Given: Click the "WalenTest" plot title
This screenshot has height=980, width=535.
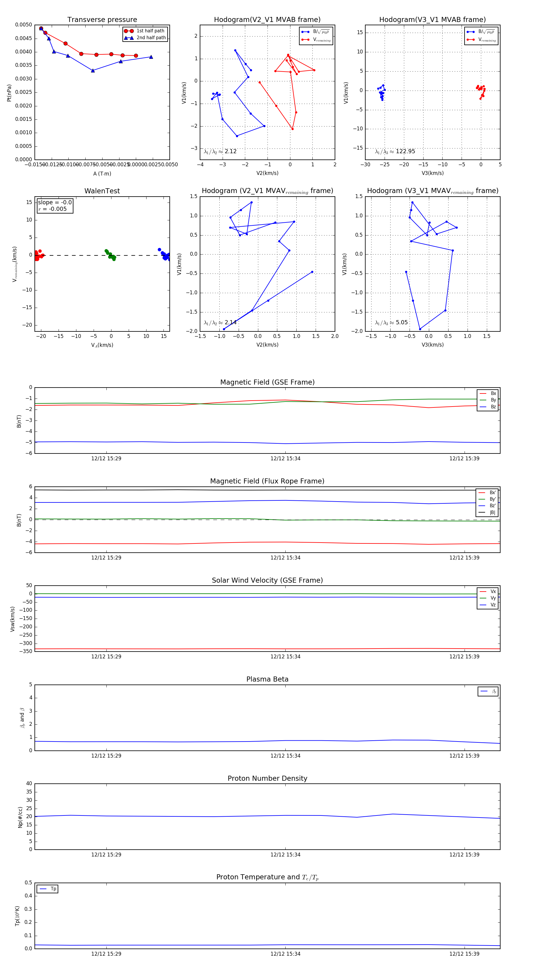Looking at the screenshot, I should click(102, 191).
